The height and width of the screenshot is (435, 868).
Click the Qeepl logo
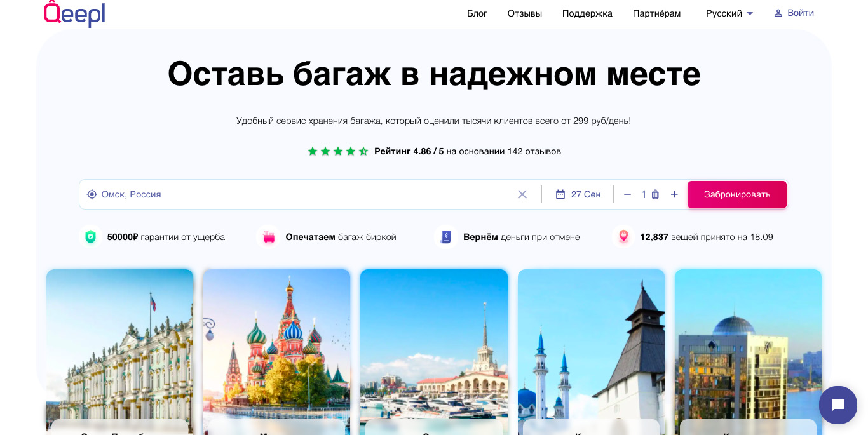pyautogui.click(x=74, y=13)
